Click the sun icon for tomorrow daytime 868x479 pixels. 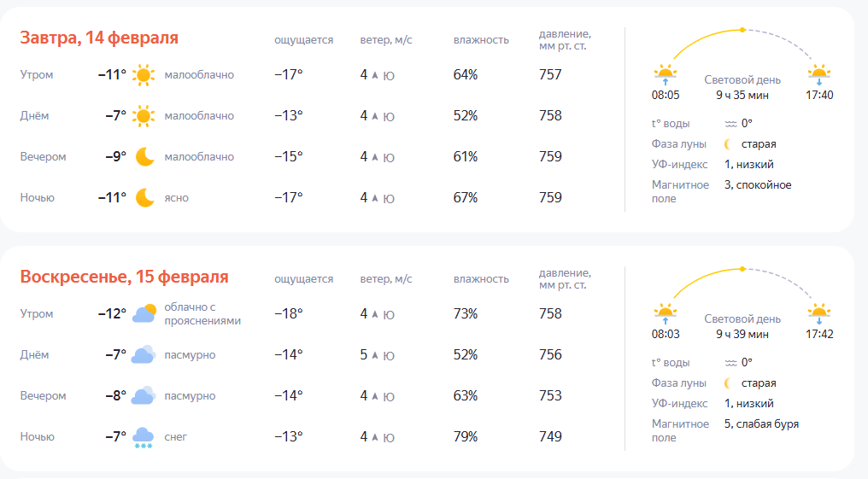144,116
